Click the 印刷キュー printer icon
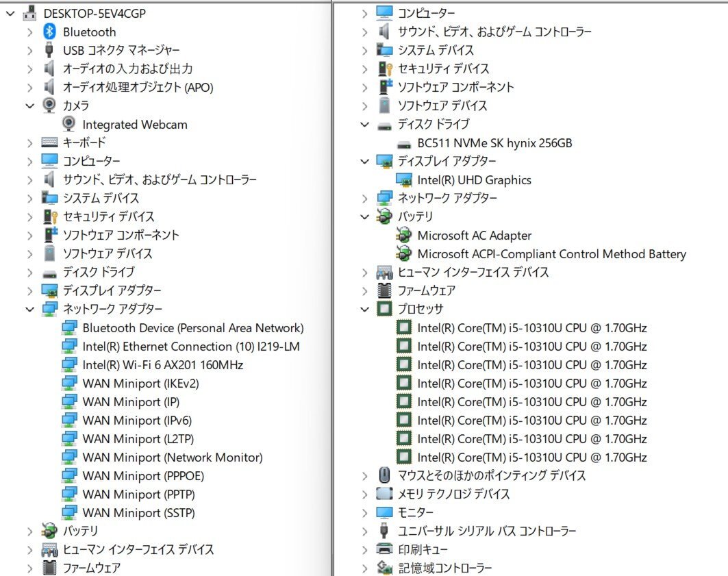 click(x=384, y=549)
